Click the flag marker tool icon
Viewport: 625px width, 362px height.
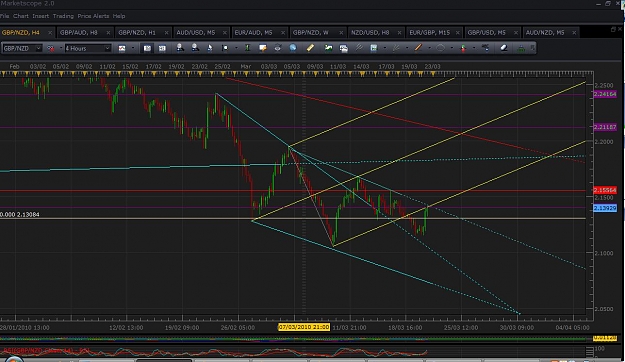point(225,48)
